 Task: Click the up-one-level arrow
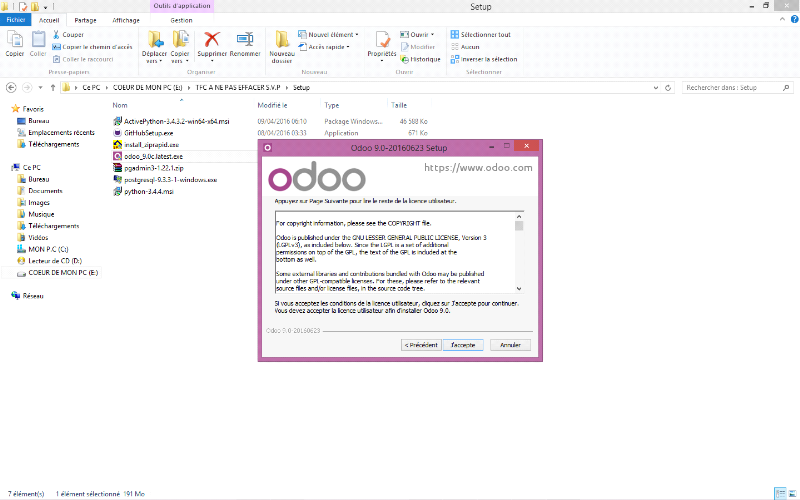53,88
